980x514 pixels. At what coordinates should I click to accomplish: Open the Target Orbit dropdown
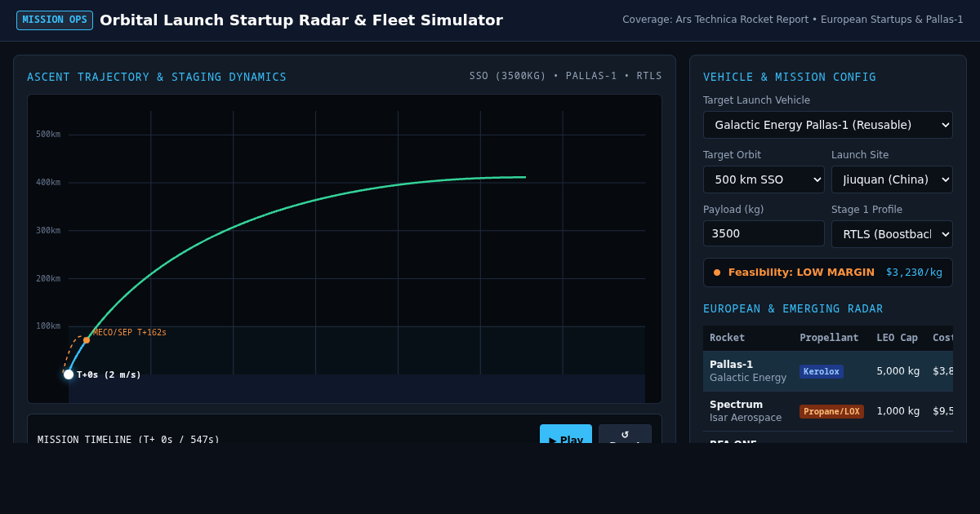coord(764,179)
